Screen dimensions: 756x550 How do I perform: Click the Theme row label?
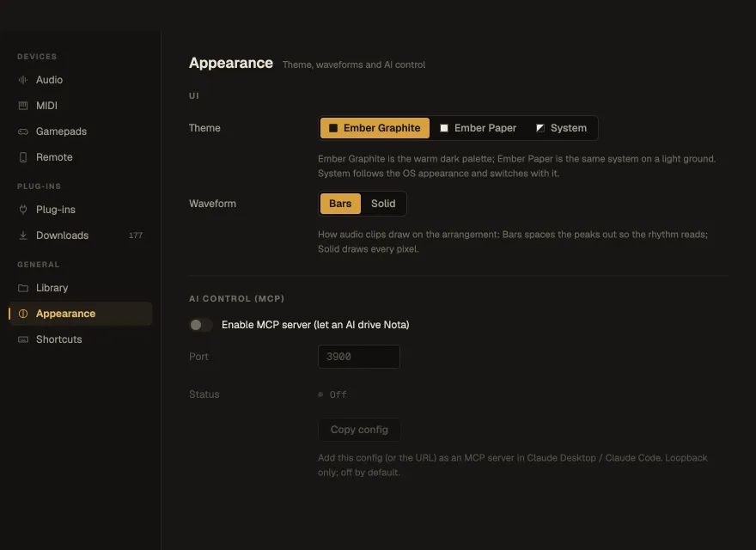204,128
